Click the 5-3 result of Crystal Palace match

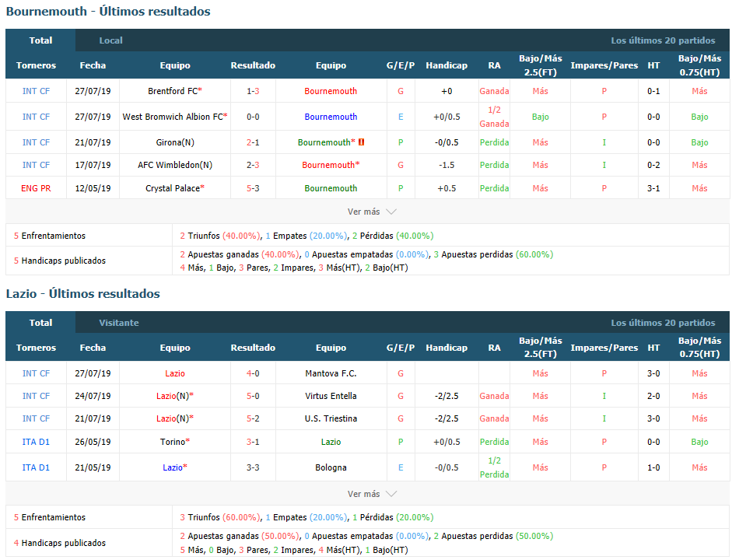(253, 188)
